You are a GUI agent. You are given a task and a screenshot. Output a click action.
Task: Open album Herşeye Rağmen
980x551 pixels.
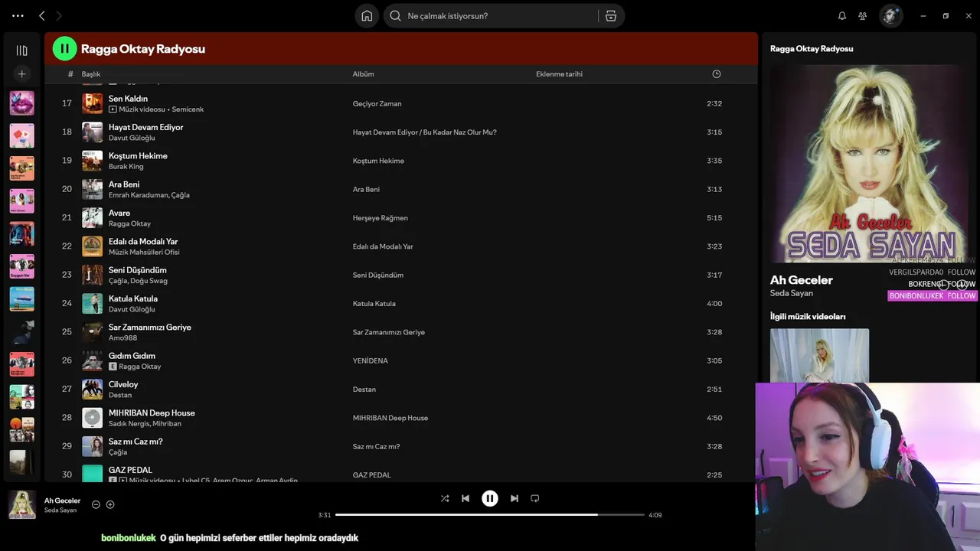pos(380,218)
